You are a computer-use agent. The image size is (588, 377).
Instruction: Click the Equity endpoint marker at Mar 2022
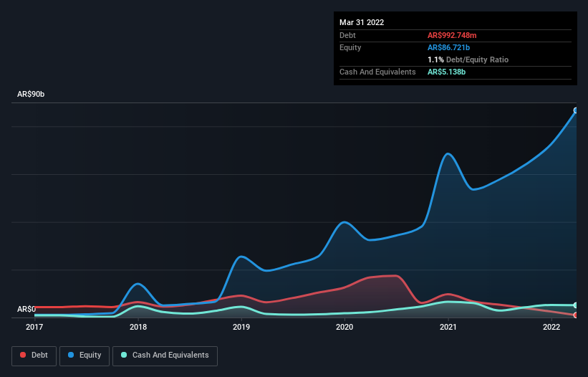(x=576, y=110)
